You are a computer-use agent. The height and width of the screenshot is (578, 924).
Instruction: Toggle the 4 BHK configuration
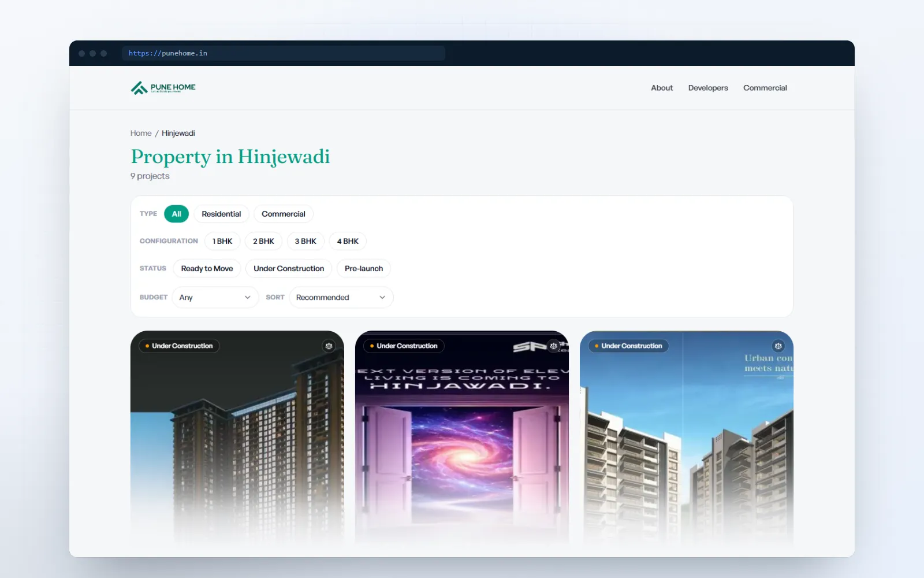coord(348,241)
